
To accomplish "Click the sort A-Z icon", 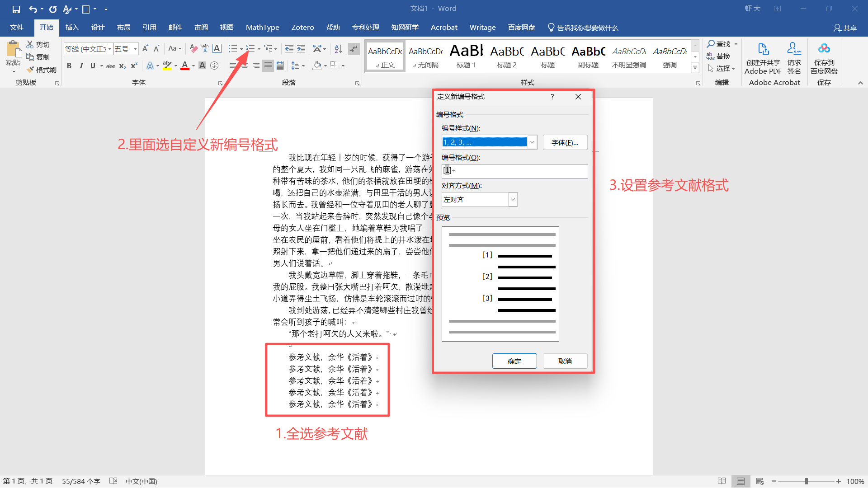I will click(338, 49).
